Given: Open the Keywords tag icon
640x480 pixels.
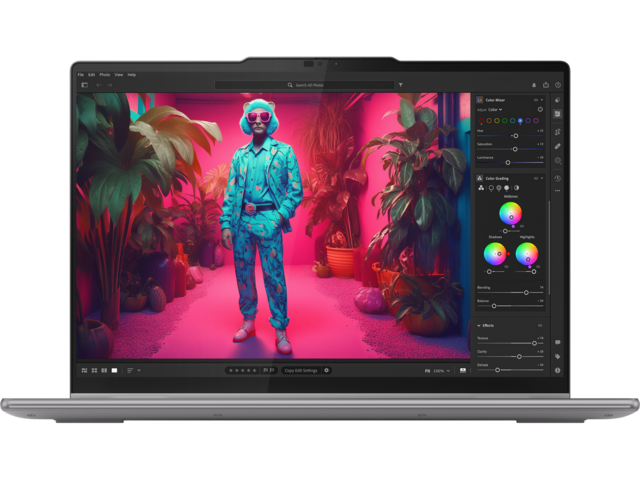Looking at the screenshot, I should [558, 356].
